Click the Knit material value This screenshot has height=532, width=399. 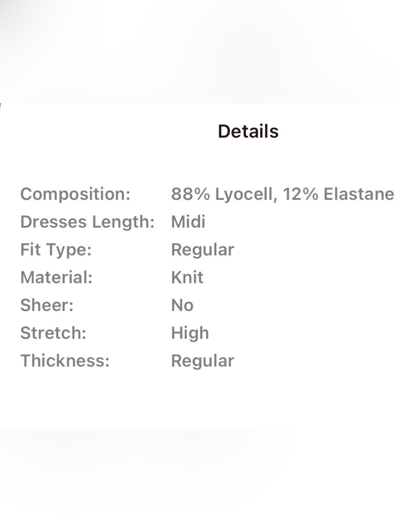click(x=187, y=277)
